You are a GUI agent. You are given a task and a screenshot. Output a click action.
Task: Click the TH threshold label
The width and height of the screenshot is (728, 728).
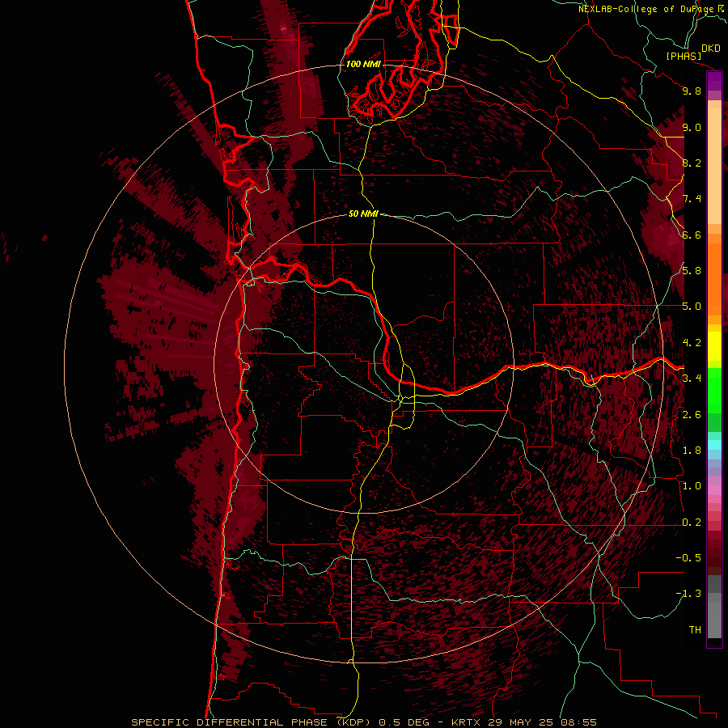pyautogui.click(x=695, y=630)
